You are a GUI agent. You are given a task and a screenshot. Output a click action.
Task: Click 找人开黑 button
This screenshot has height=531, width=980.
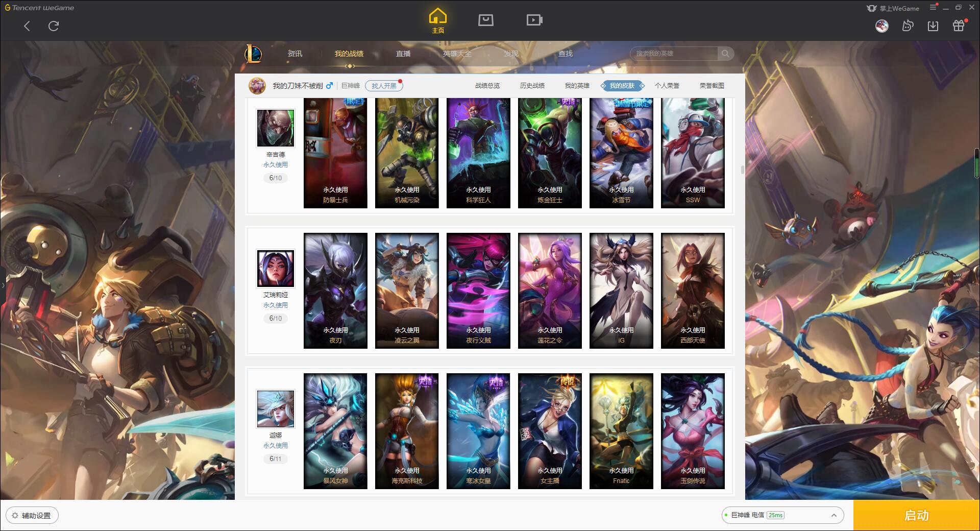point(384,86)
